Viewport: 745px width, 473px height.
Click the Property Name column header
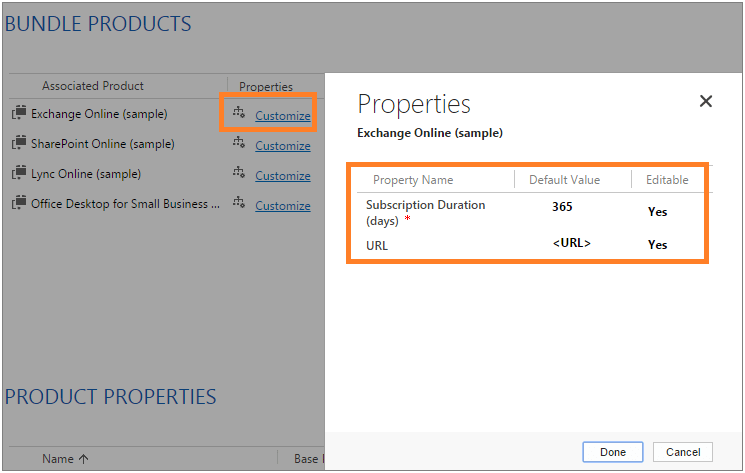pos(413,180)
